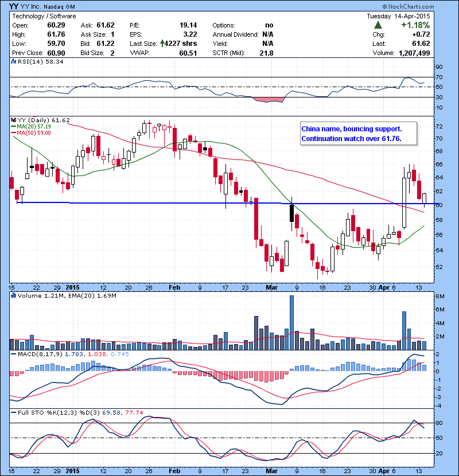Screen dimensions: 459x476
Task: Click the Ask price 61.62
Action: click(106, 25)
